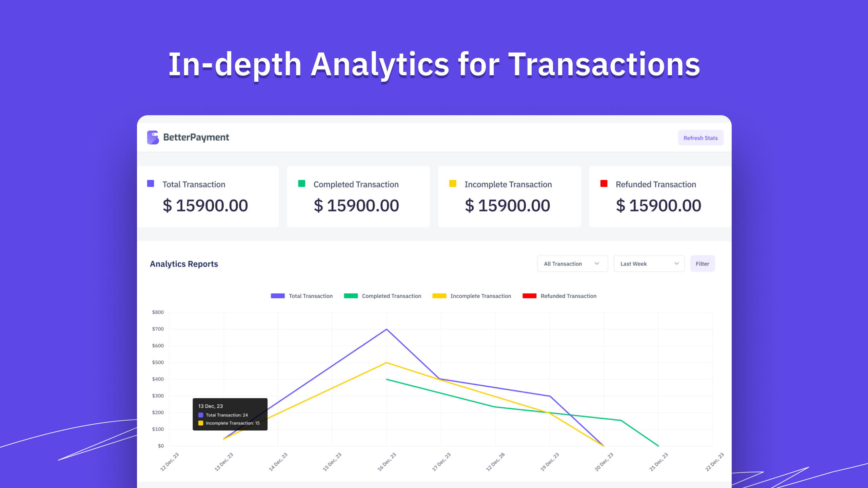This screenshot has height=488, width=868.
Task: Select the Analytics Reports section tab
Action: click(x=184, y=263)
